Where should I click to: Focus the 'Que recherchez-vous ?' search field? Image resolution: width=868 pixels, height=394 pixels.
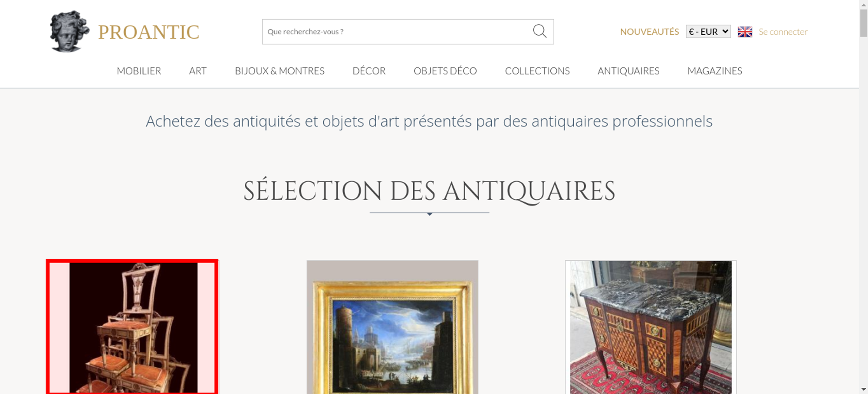coord(396,32)
